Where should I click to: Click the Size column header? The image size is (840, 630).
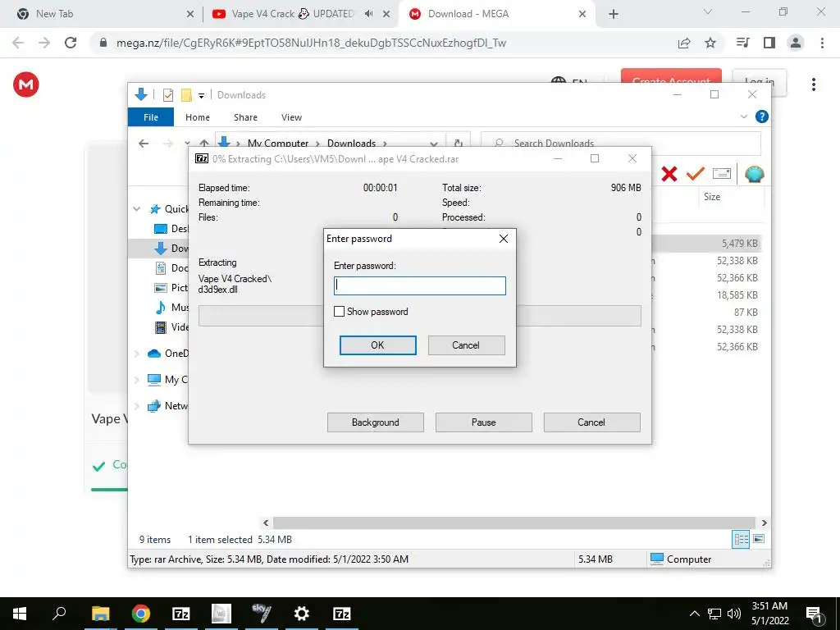point(712,197)
